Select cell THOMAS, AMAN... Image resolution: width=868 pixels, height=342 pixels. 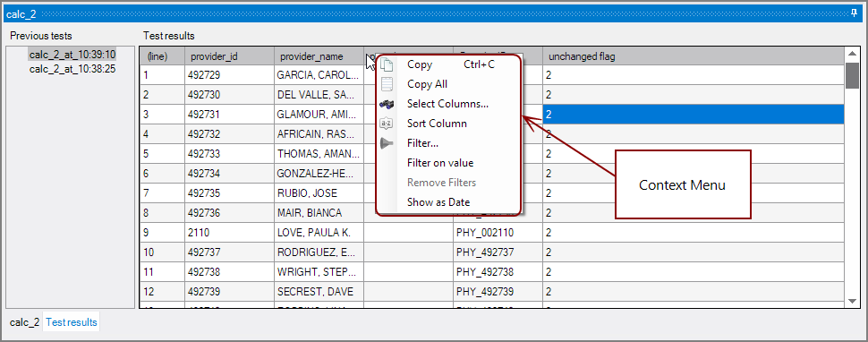pos(319,154)
